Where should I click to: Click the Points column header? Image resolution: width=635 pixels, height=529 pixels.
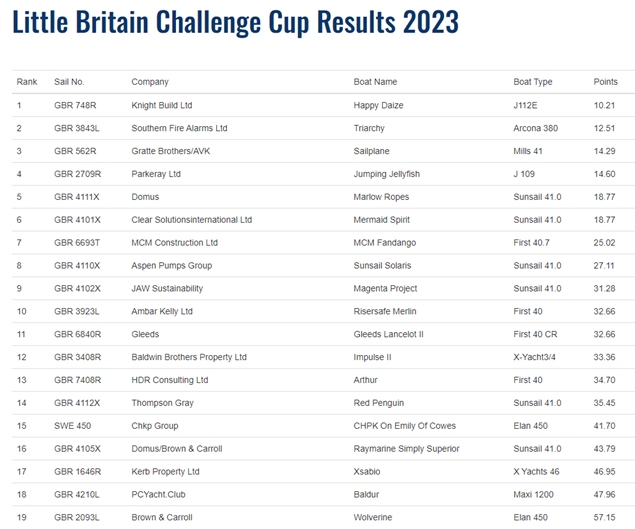pos(605,82)
